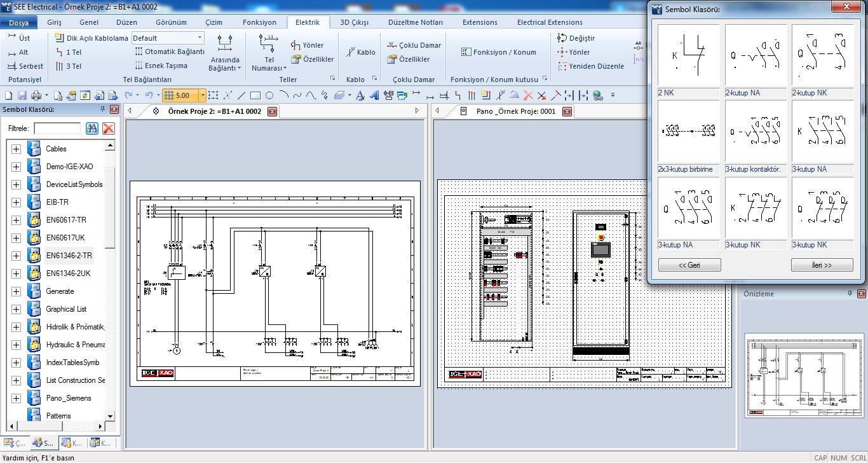Open the grid size 5.00 dropdown arrow
Screen dimensions: 868x463
203,95
